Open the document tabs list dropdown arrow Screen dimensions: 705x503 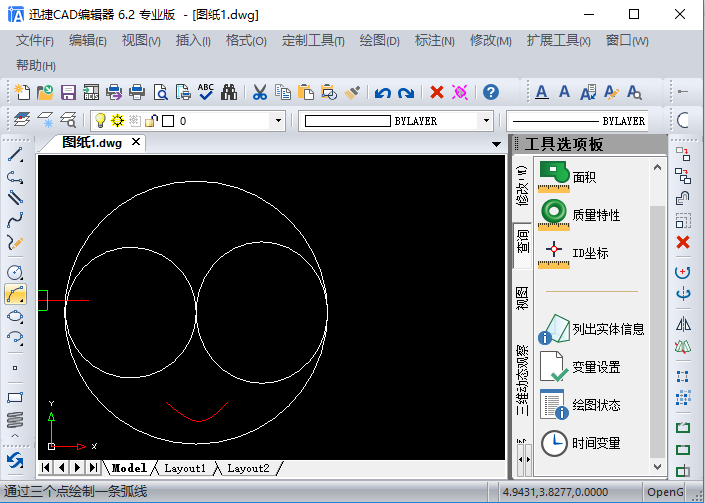[496, 144]
